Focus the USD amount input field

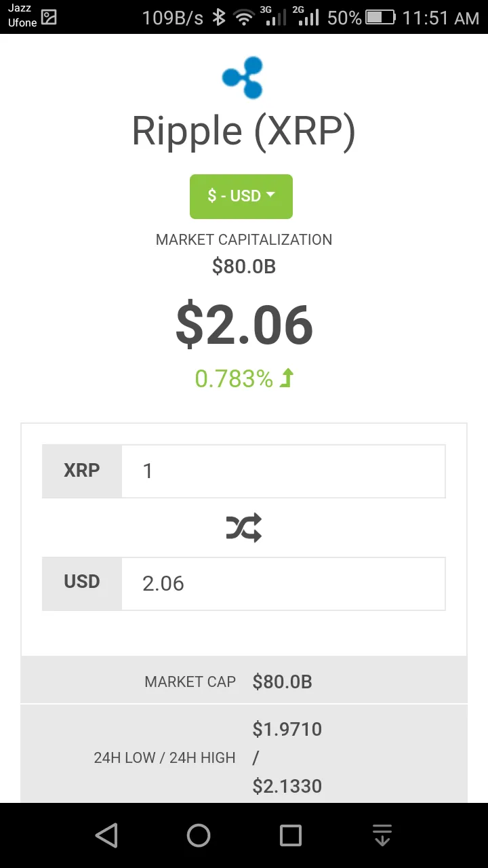283,584
